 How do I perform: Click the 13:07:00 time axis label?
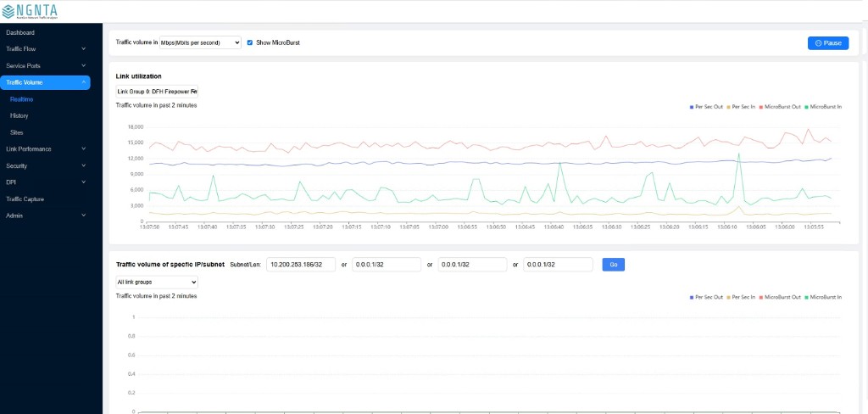click(x=438, y=227)
